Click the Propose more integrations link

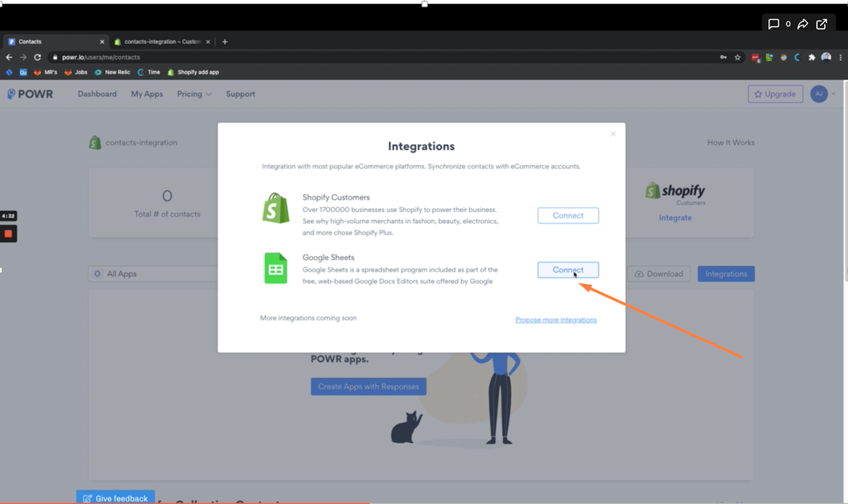[556, 320]
